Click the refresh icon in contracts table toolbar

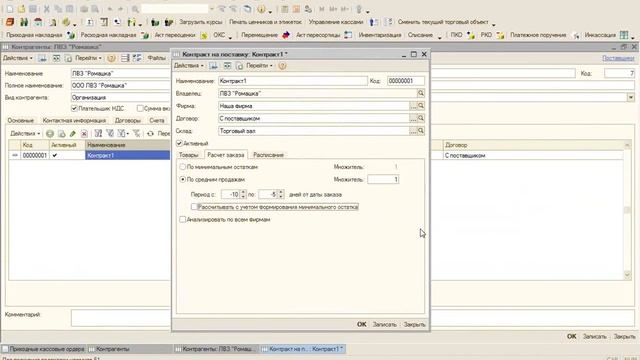(x=150, y=133)
